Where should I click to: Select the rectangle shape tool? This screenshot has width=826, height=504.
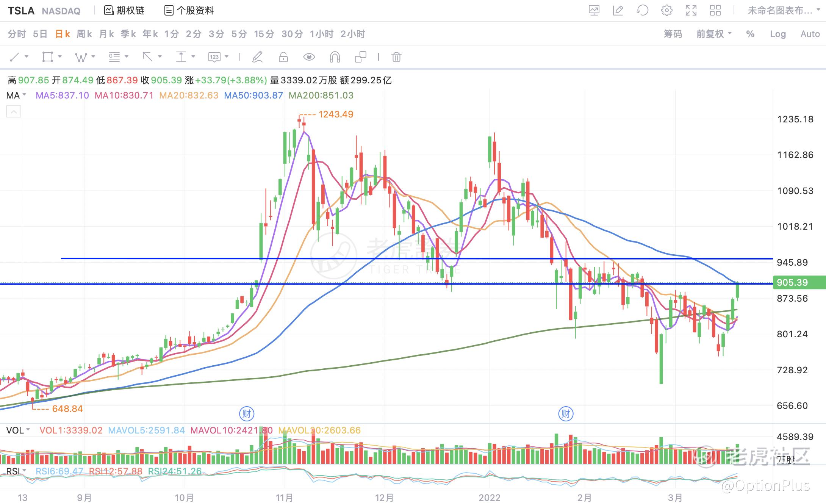(48, 57)
